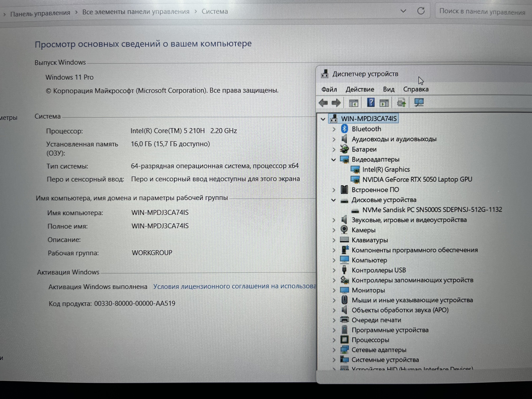Image resolution: width=532 pixels, height=399 pixels.
Task: Open the Вид menu
Action: coord(388,89)
